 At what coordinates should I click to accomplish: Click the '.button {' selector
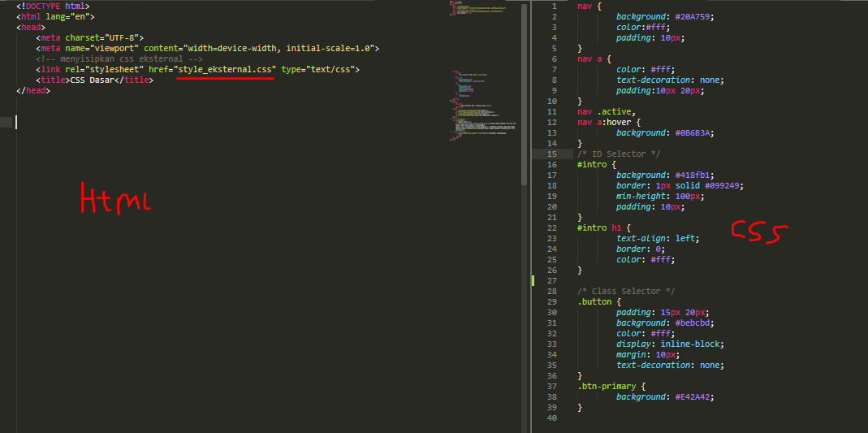599,301
